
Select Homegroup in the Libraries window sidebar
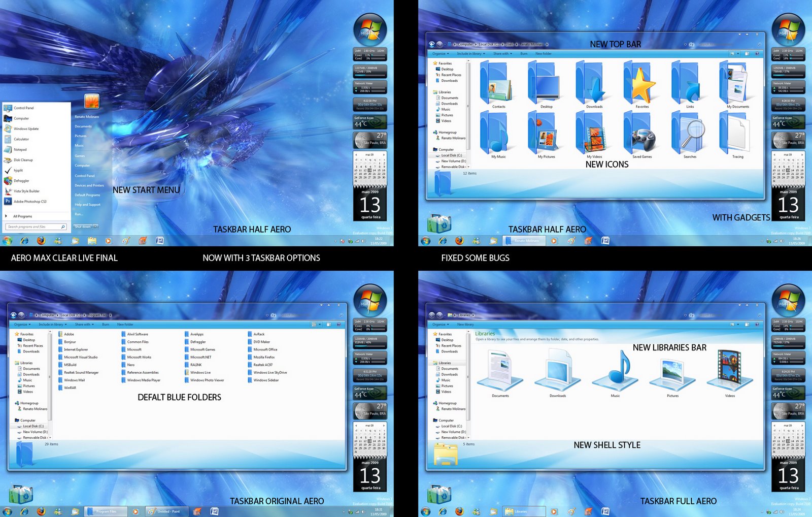[445, 403]
